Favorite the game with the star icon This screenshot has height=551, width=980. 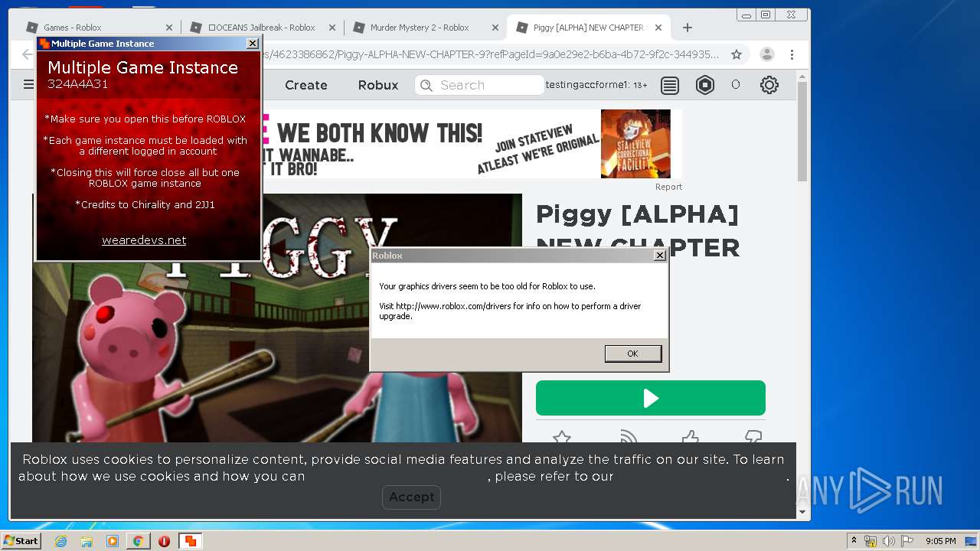562,438
